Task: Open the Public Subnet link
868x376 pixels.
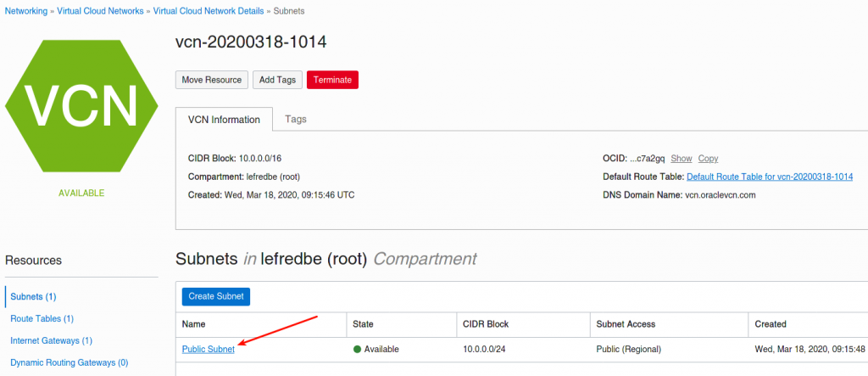Action: pyautogui.click(x=209, y=350)
